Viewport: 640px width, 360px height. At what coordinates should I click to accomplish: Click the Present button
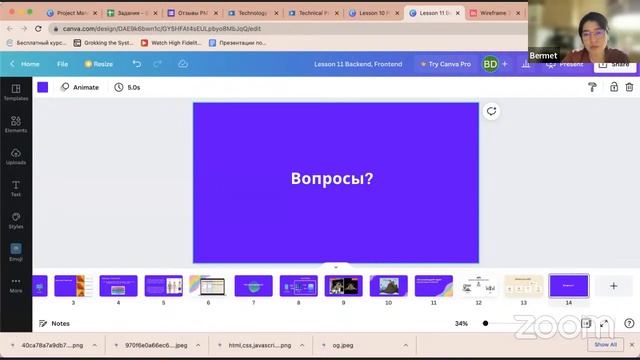pos(565,64)
